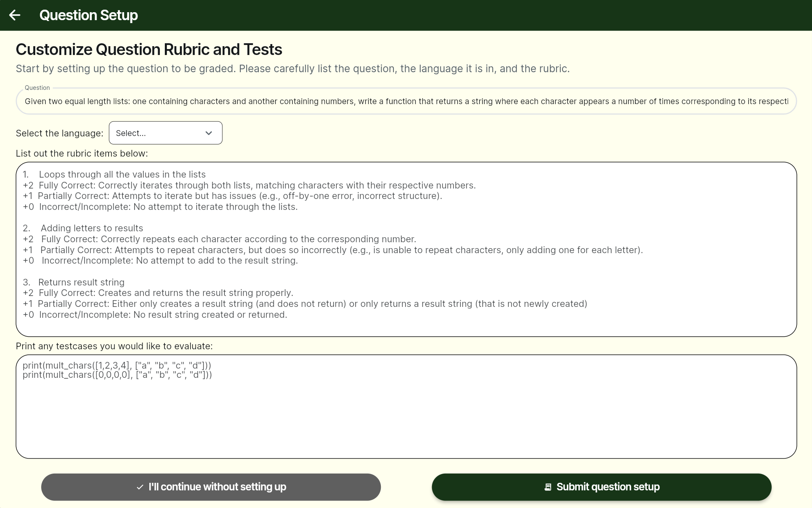Screen dimensions: 812x508
Task: Click the small 'Question' field label
Action: (x=37, y=88)
